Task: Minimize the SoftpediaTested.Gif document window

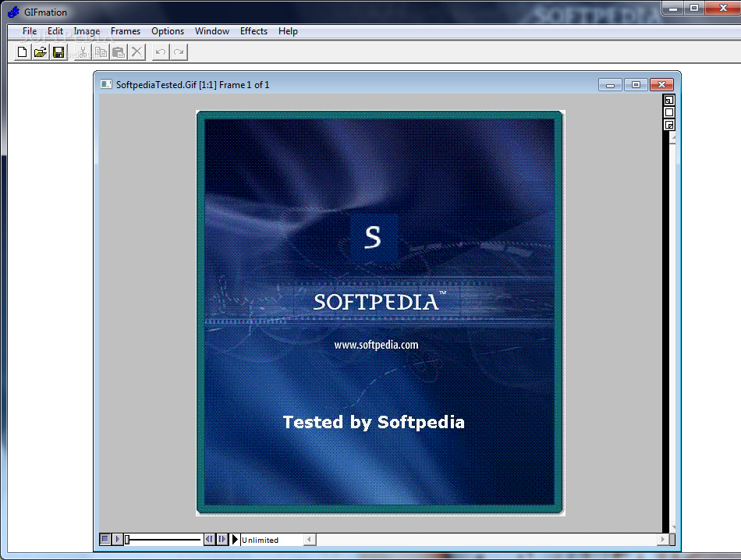Action: click(610, 85)
